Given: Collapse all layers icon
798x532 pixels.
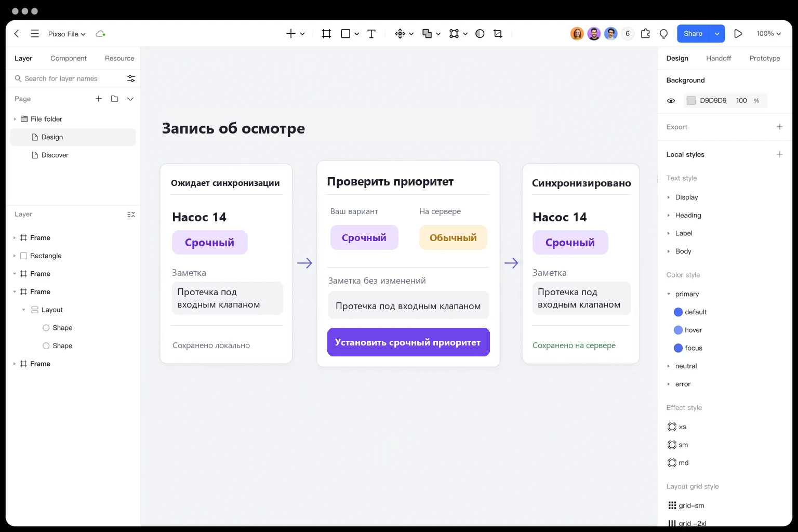Looking at the screenshot, I should point(131,215).
